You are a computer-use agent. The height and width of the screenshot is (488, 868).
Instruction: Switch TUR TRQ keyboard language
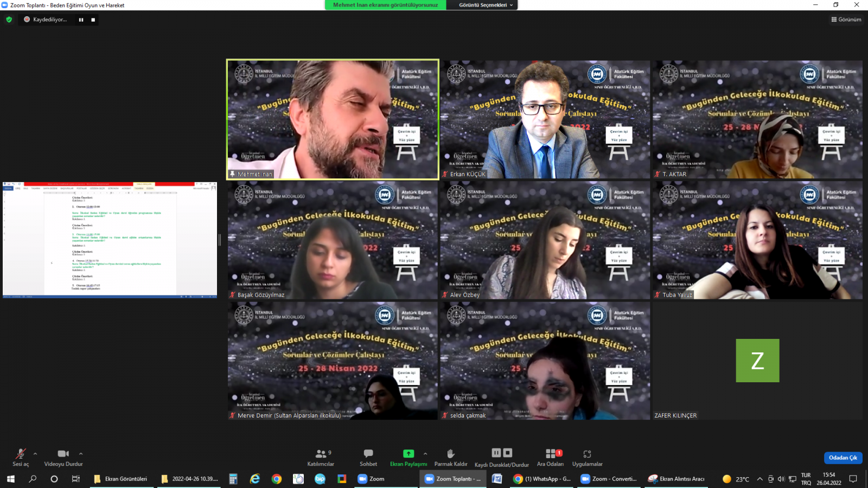click(806, 479)
